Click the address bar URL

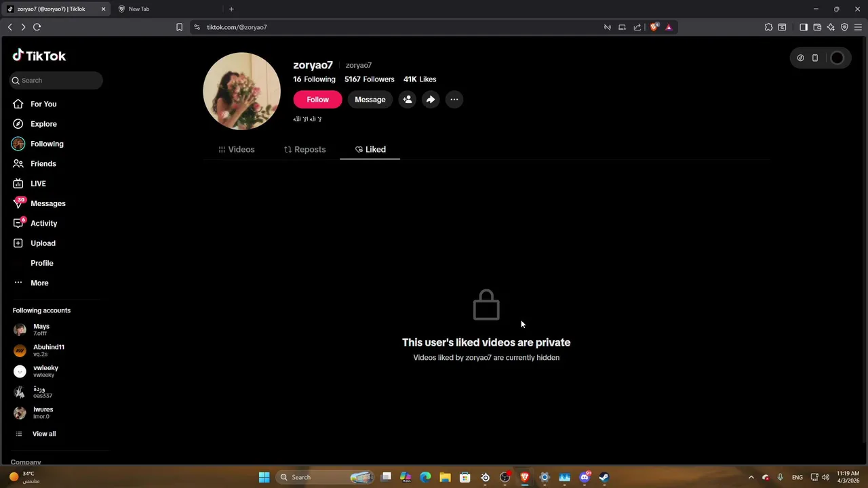pos(237,27)
